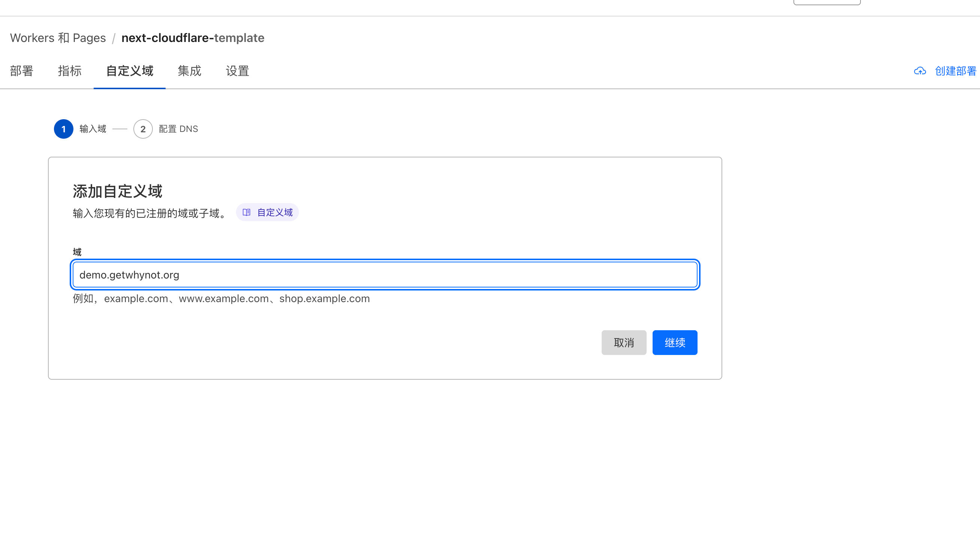The image size is (980, 551).
Task: Open the 自定义域 documentation link
Action: tap(275, 212)
